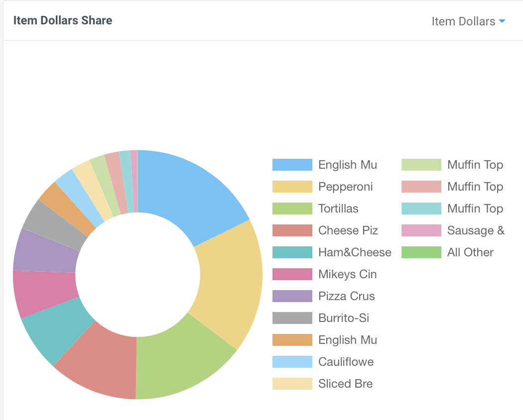The image size is (523, 420).
Task: Click the Cauliflowe legend swatch
Action: pos(292,362)
